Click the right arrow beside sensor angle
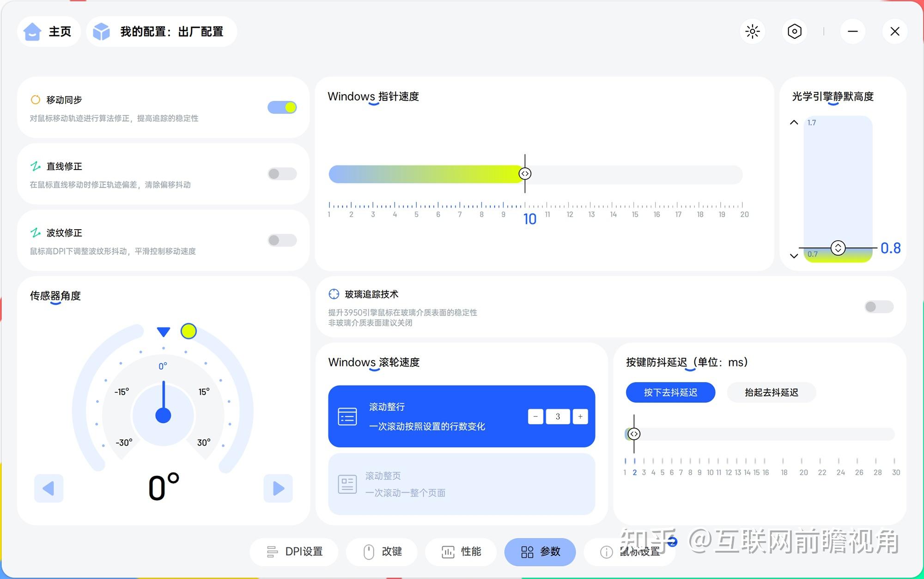This screenshot has height=579, width=924. tap(277, 488)
